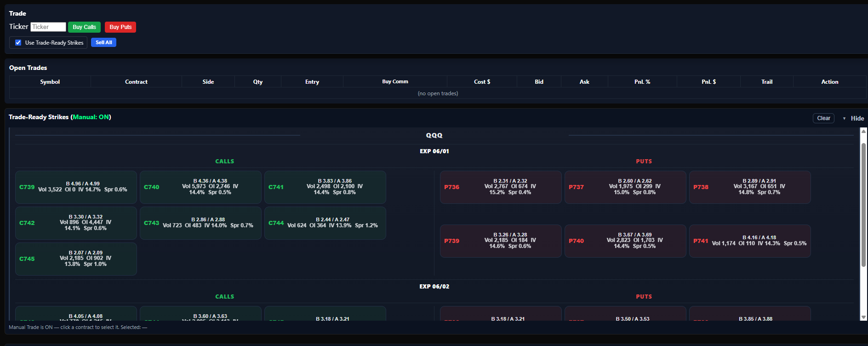Click the PnL $ column header
Viewport: 868px width, 346px height.
pos(708,82)
